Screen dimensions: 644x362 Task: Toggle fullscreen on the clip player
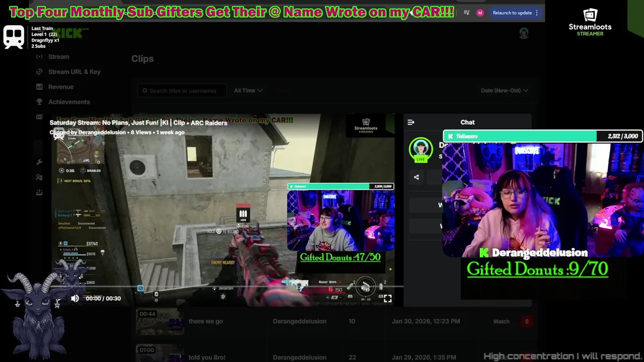coord(387,298)
